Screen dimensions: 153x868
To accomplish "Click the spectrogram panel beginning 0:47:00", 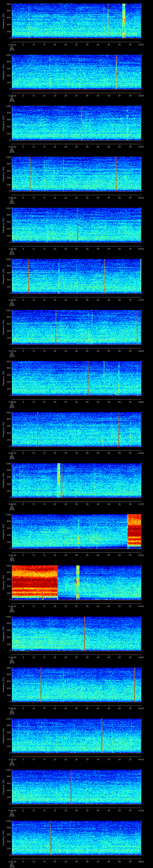I will coord(77,838).
